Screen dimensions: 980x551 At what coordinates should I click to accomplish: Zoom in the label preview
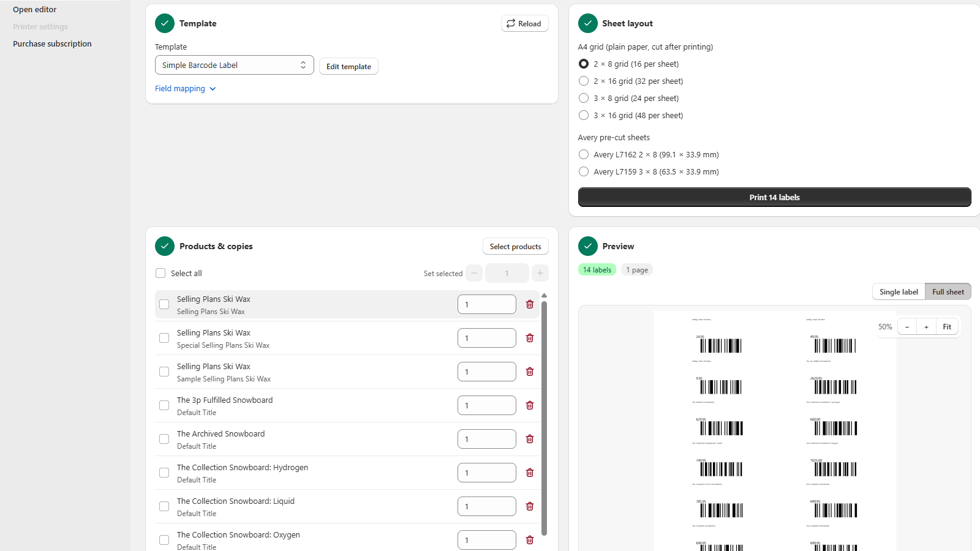(x=926, y=327)
